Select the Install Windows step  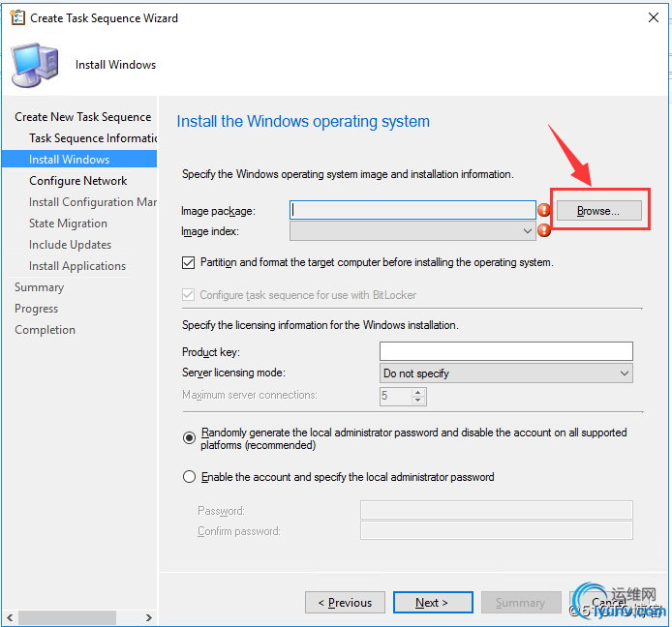[x=79, y=160]
